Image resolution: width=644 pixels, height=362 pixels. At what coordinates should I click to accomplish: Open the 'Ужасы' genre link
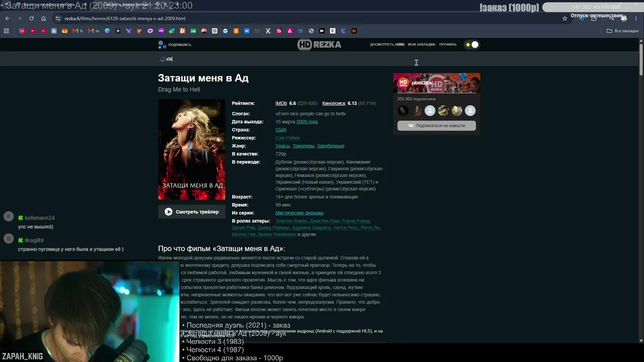[282, 146]
